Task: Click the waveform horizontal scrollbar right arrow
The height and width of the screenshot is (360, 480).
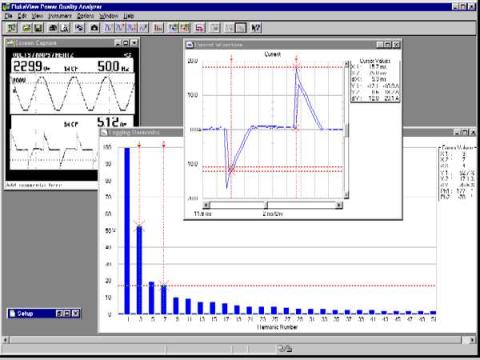Action: click(339, 205)
